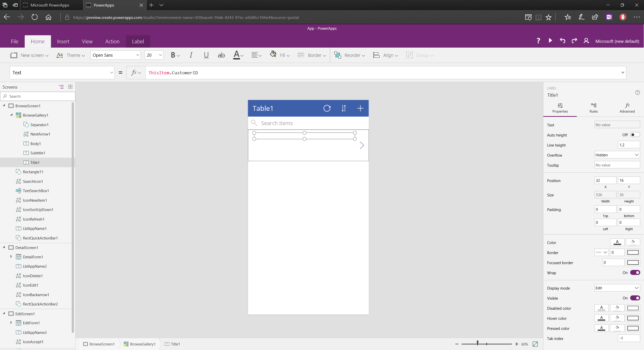Switch to the View ribbon tab

(x=87, y=41)
